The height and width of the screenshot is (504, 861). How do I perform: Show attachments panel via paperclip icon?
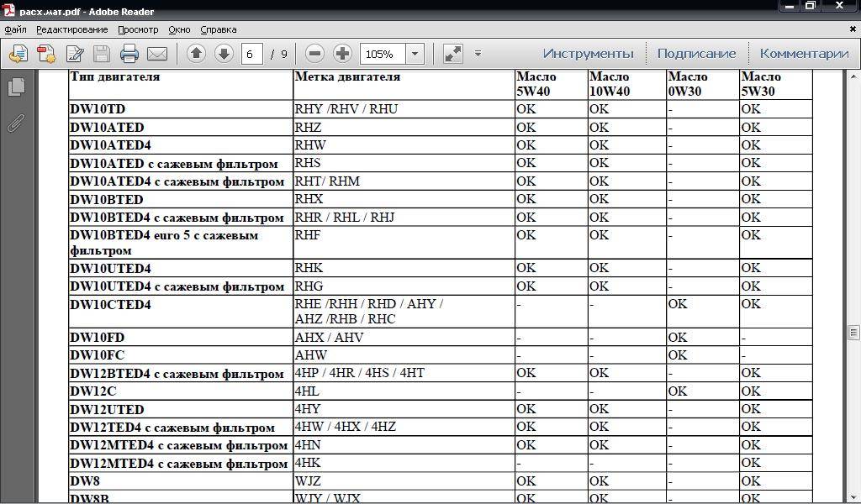pyautogui.click(x=16, y=123)
